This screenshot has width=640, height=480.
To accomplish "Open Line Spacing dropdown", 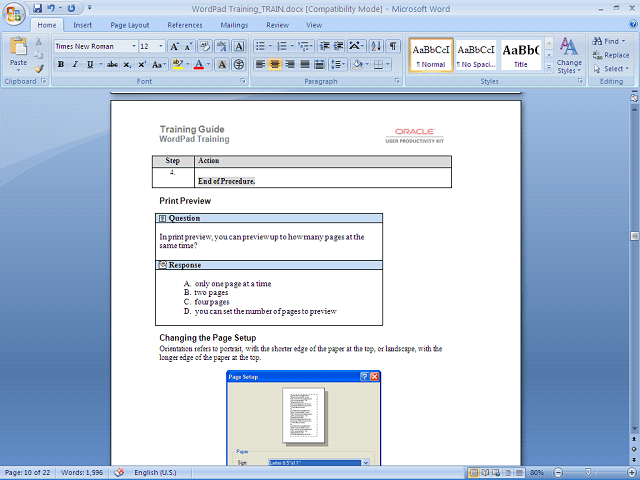I will pos(338,64).
